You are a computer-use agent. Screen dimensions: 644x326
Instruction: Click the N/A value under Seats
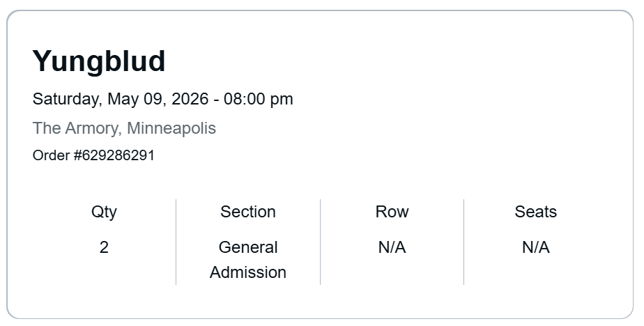tap(535, 247)
